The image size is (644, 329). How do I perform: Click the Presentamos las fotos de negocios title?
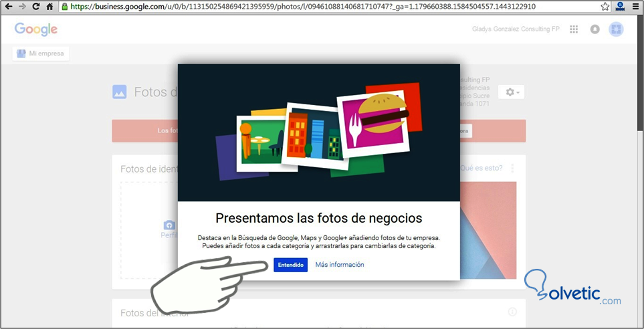319,218
